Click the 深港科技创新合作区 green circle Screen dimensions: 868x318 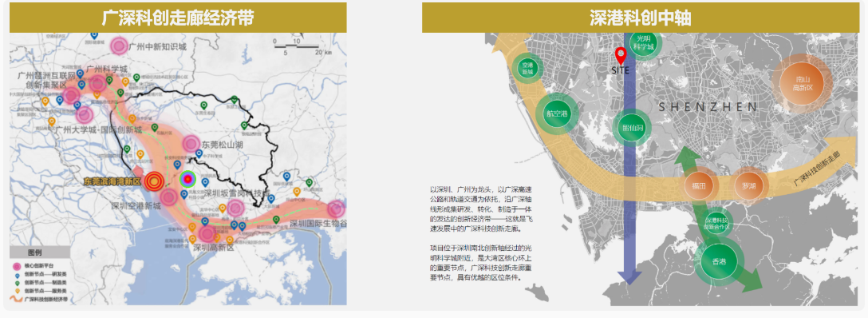click(717, 223)
